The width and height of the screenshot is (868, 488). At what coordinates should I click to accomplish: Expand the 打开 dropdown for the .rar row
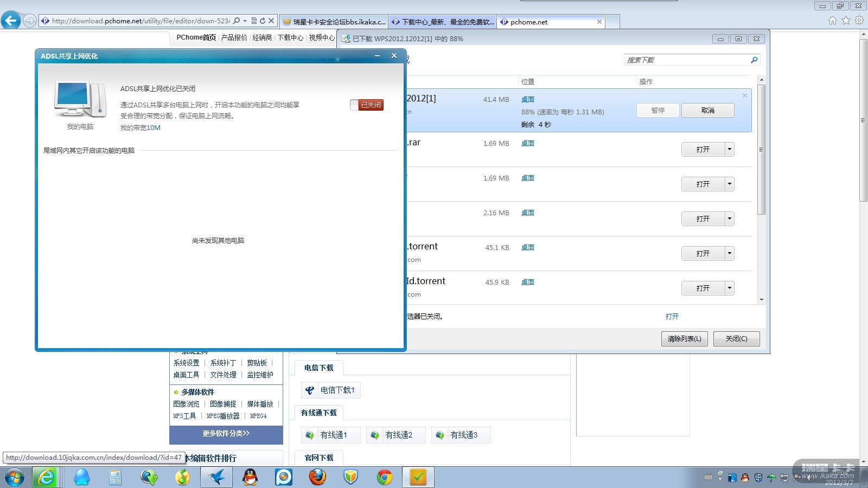730,149
